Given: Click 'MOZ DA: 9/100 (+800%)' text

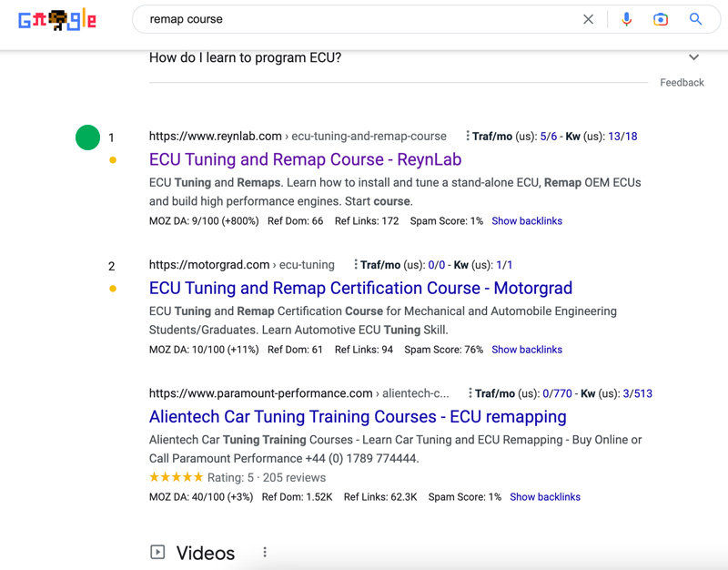Looking at the screenshot, I should [x=204, y=221].
